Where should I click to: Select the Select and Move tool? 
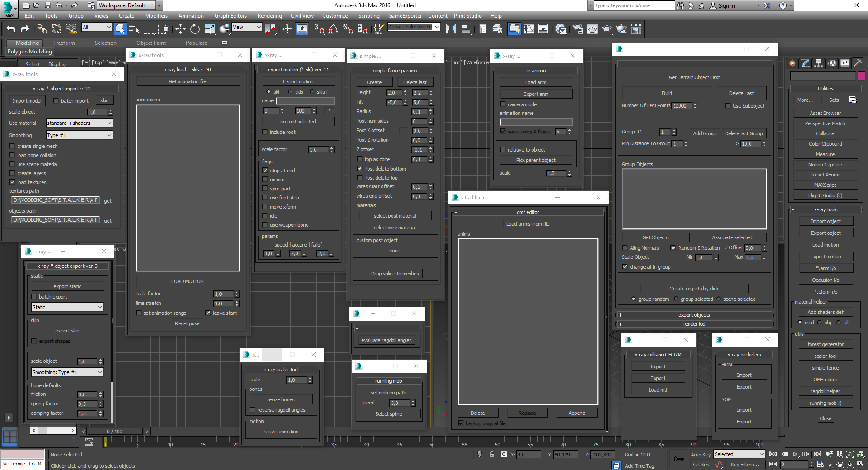coord(180,29)
